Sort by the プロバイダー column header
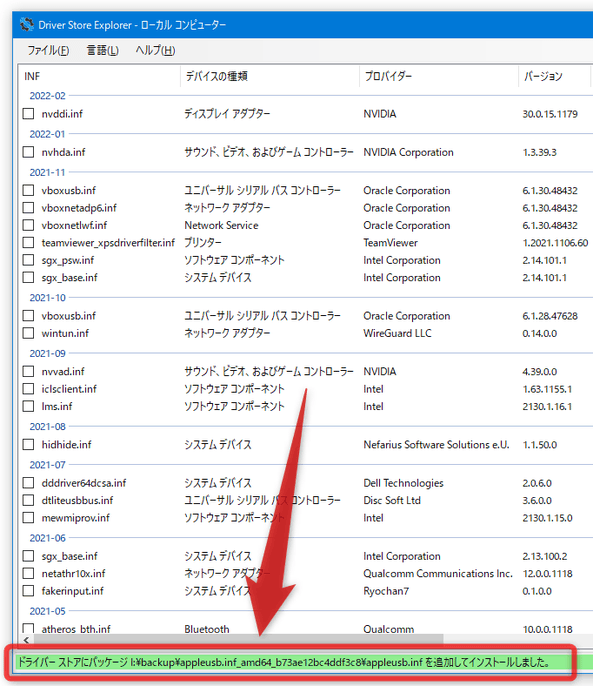 439,76
